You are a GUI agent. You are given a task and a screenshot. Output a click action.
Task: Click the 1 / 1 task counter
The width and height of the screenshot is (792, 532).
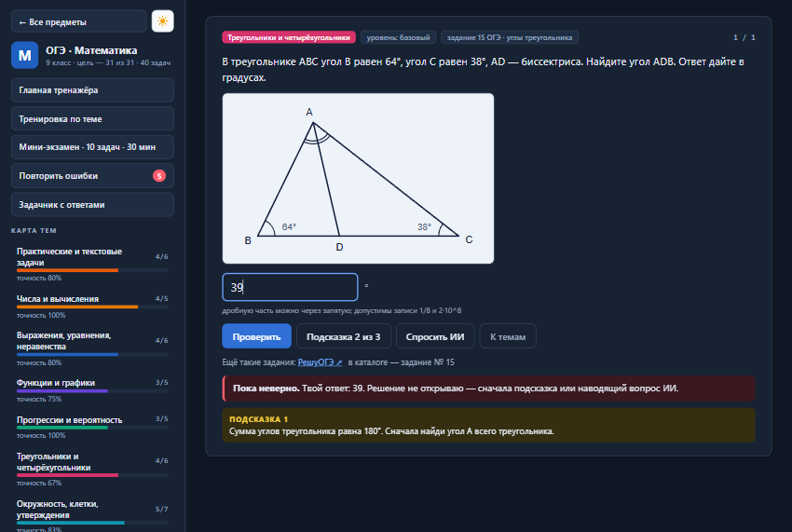(744, 37)
